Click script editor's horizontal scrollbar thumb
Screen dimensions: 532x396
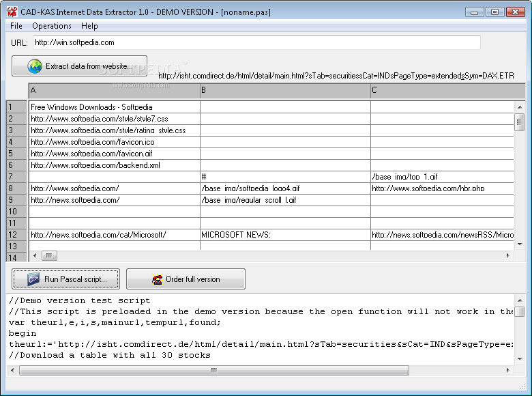[214, 370]
